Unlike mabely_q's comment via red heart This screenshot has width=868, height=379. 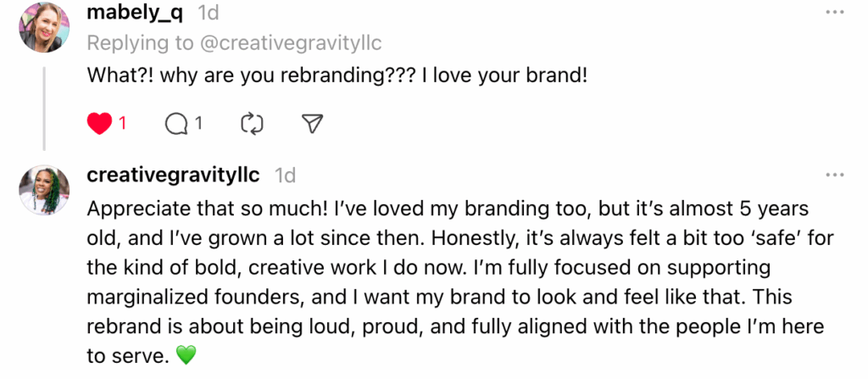click(x=100, y=124)
